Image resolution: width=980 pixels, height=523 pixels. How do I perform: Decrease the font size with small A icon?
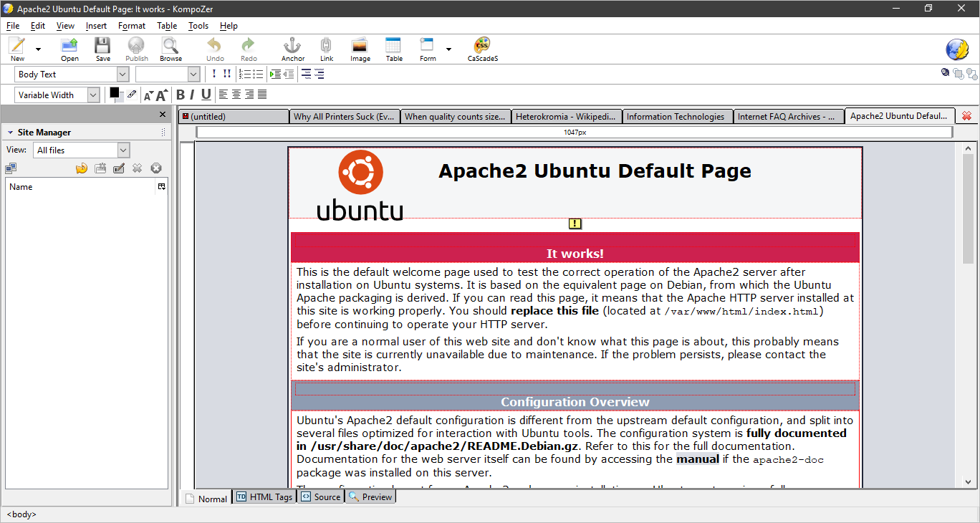tap(148, 95)
